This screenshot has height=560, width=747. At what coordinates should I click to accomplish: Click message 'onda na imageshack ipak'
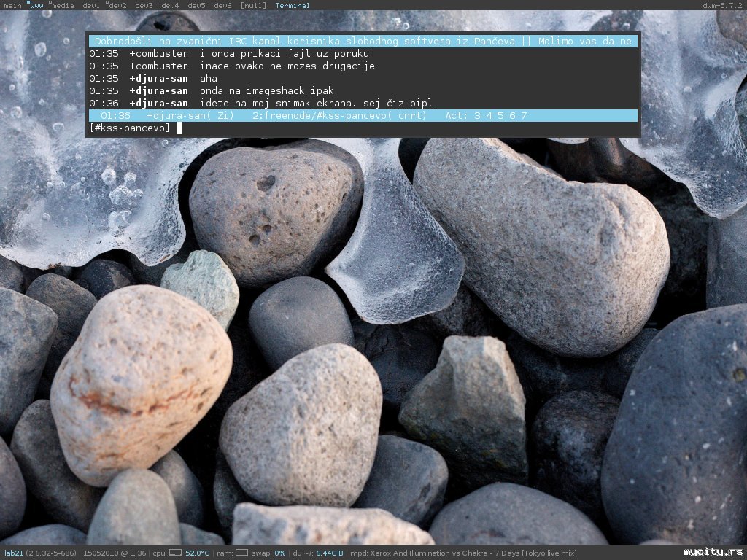point(267,91)
